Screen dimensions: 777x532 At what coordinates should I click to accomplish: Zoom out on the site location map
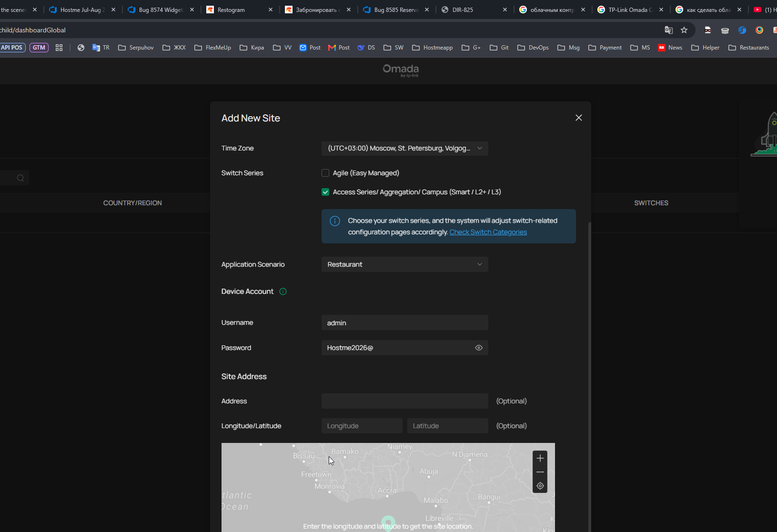540,472
